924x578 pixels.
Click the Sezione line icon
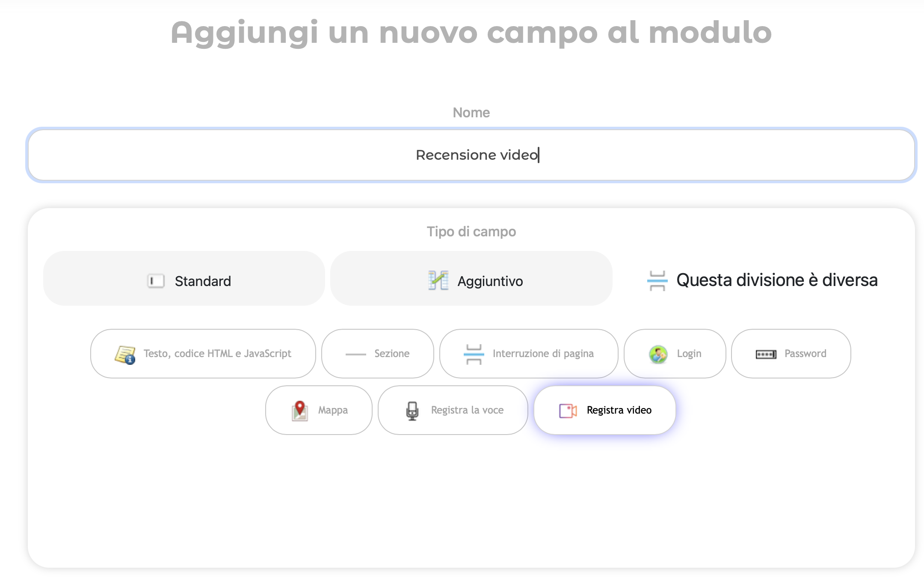click(355, 354)
